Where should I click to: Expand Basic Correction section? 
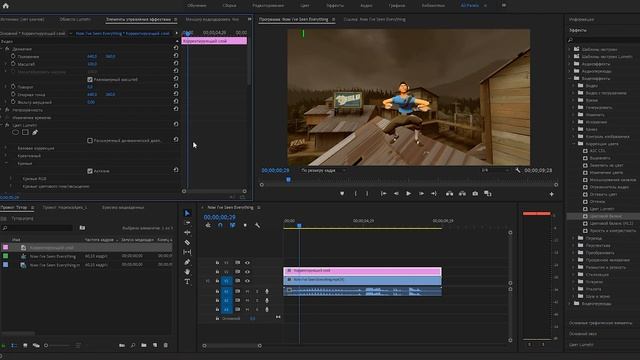point(6,148)
